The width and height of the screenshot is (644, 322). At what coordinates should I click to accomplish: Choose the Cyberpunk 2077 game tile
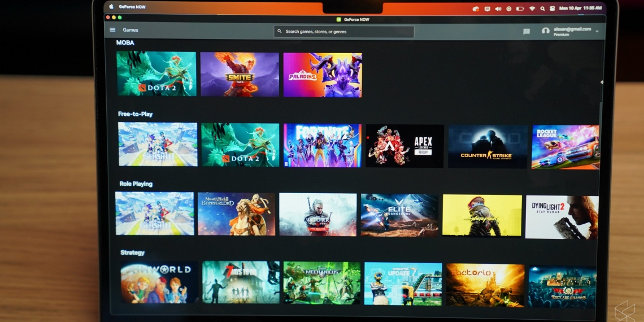[x=482, y=216]
